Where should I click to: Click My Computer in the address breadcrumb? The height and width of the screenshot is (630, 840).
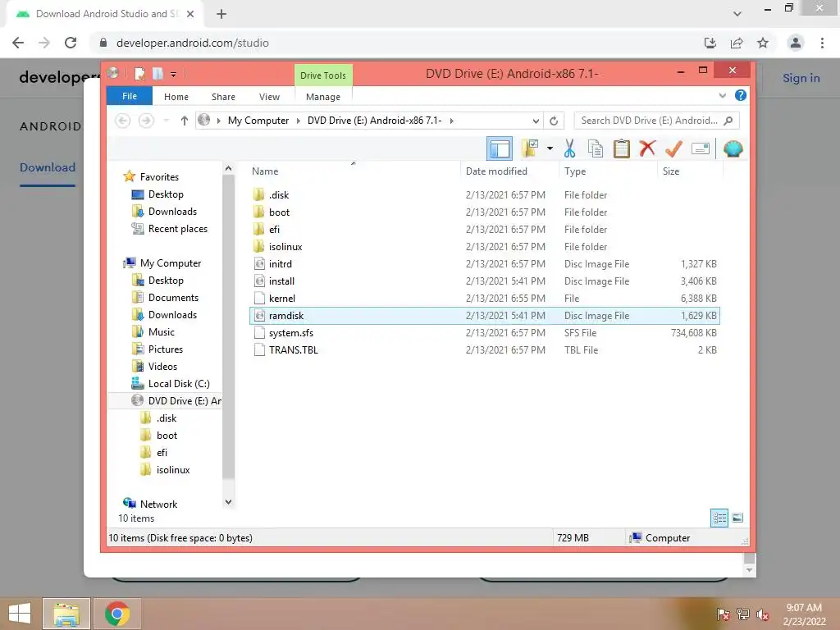point(258,121)
